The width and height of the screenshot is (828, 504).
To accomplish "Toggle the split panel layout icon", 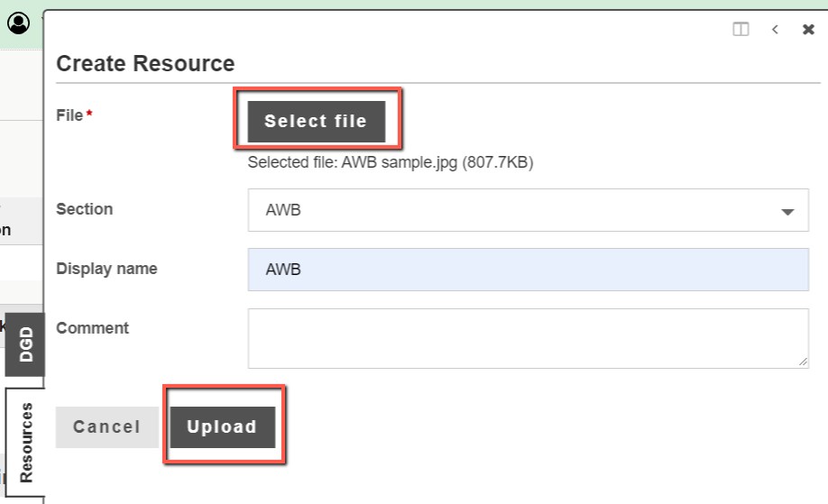I will (741, 29).
